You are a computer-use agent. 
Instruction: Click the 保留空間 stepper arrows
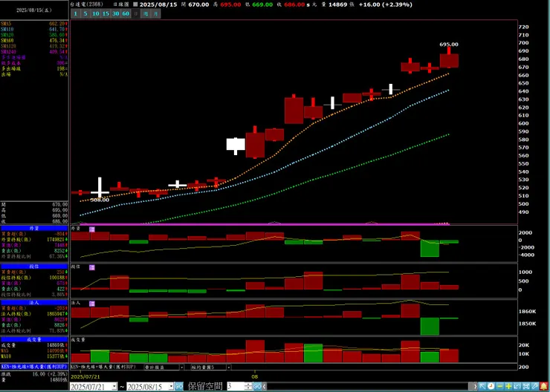click(249, 386)
